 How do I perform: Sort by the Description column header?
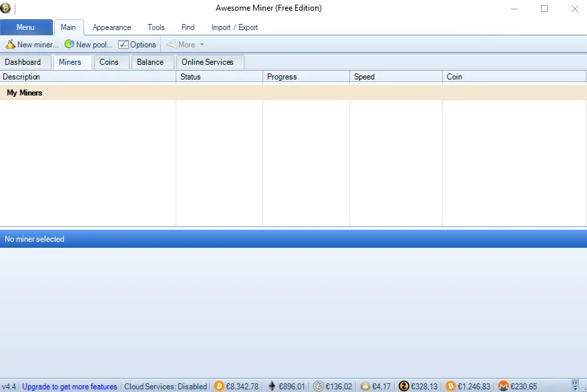click(88, 77)
